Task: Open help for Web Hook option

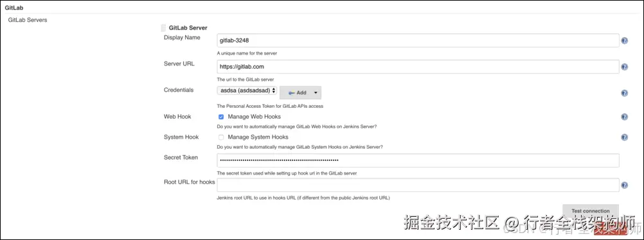Action: pos(624,117)
